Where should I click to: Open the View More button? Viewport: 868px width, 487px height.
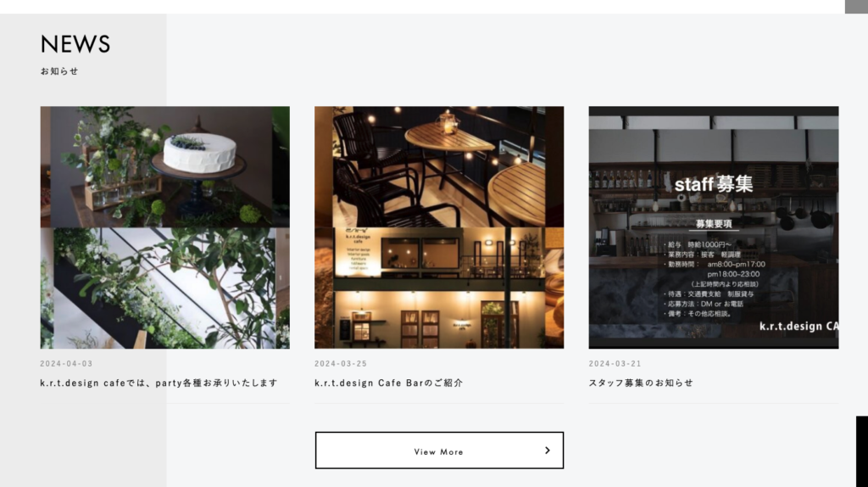point(439,451)
